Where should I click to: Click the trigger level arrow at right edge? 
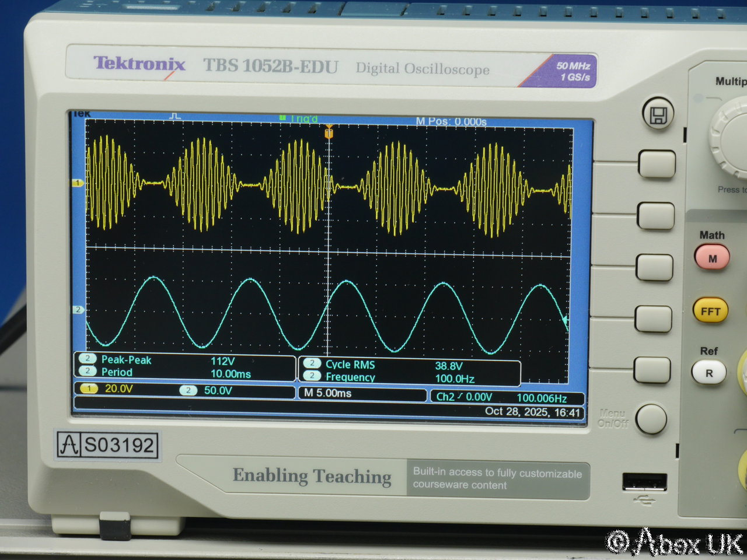[x=565, y=320]
